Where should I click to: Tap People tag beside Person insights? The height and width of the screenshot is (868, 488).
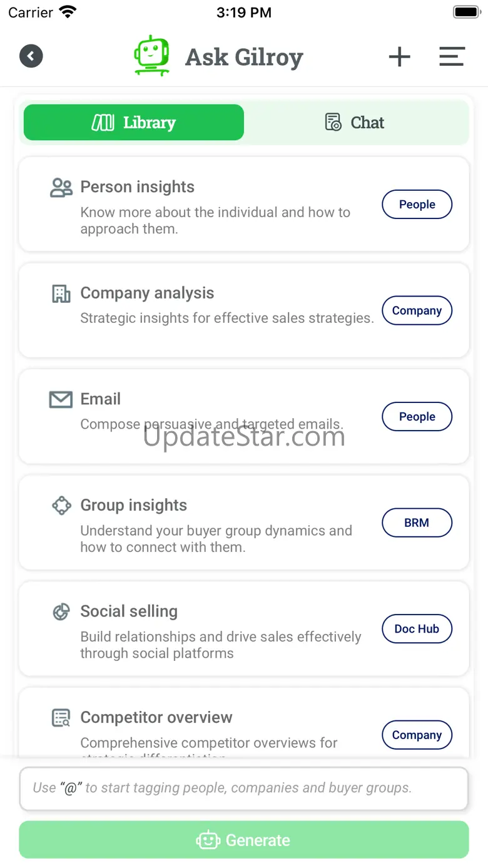pos(417,205)
